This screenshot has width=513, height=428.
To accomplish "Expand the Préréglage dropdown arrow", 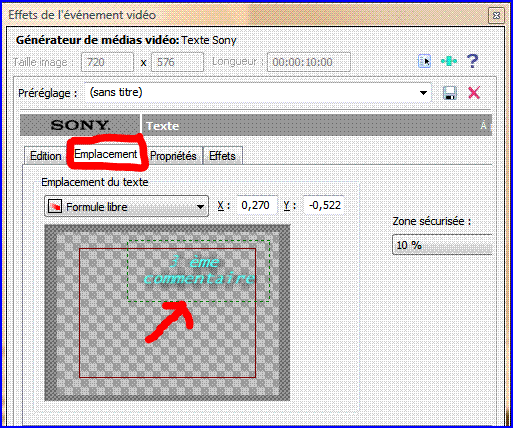I will 423,93.
